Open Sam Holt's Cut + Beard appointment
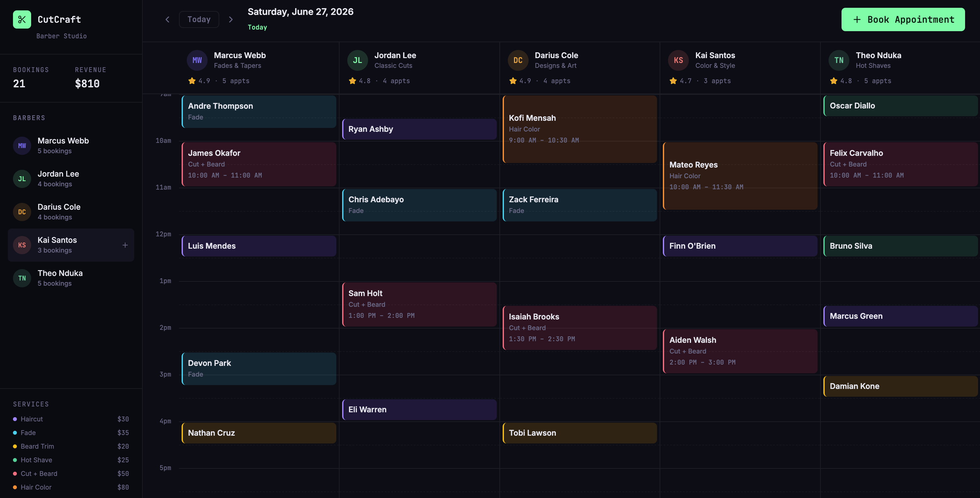The image size is (980, 498). pos(419,304)
